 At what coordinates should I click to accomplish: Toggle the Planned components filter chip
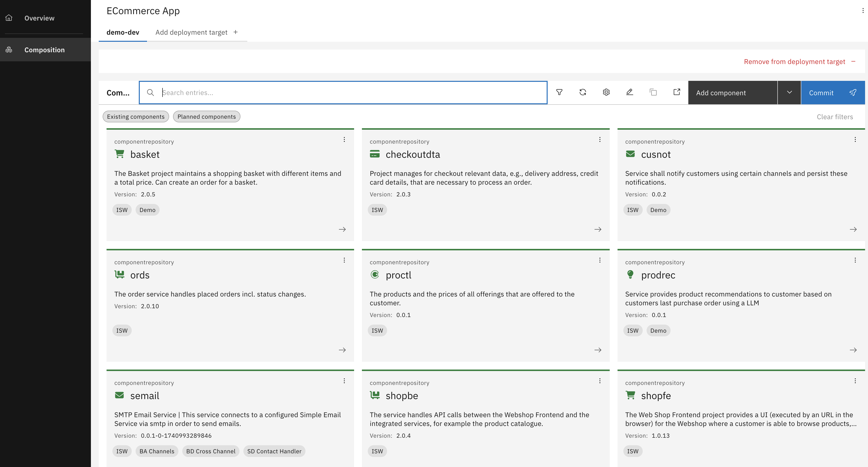point(206,117)
